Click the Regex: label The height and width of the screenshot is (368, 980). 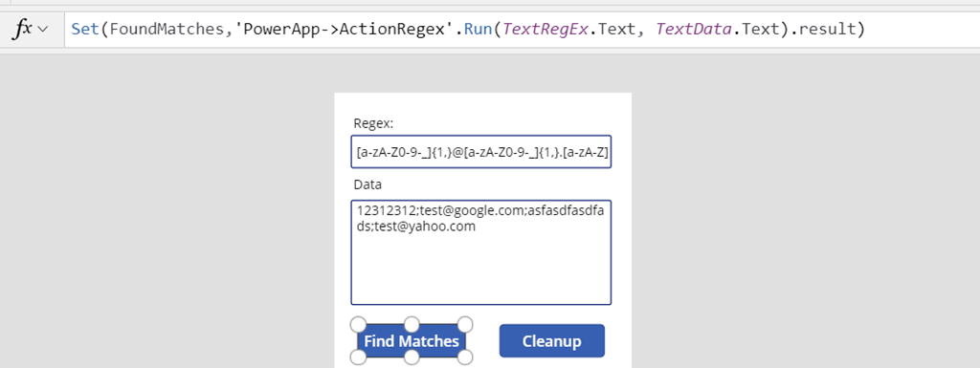coord(373,123)
